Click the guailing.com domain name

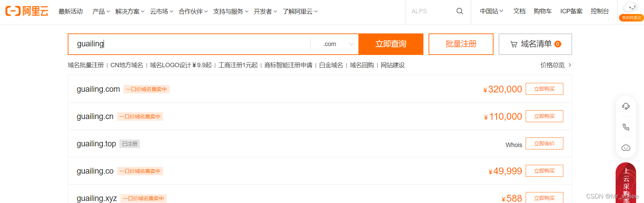point(98,89)
